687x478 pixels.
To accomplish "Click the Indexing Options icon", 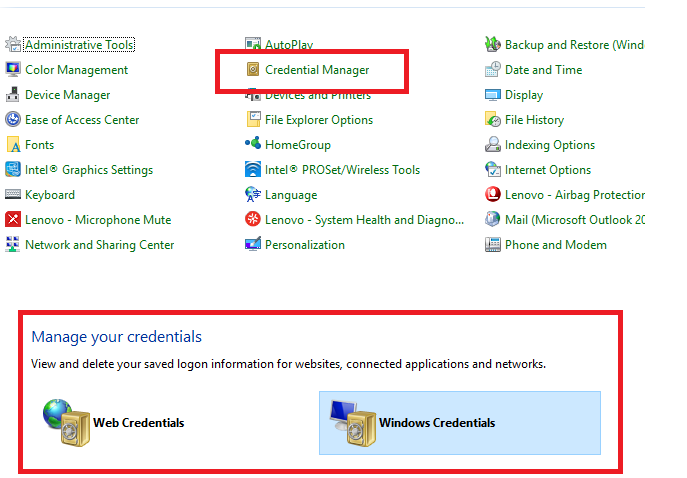I will [493, 144].
